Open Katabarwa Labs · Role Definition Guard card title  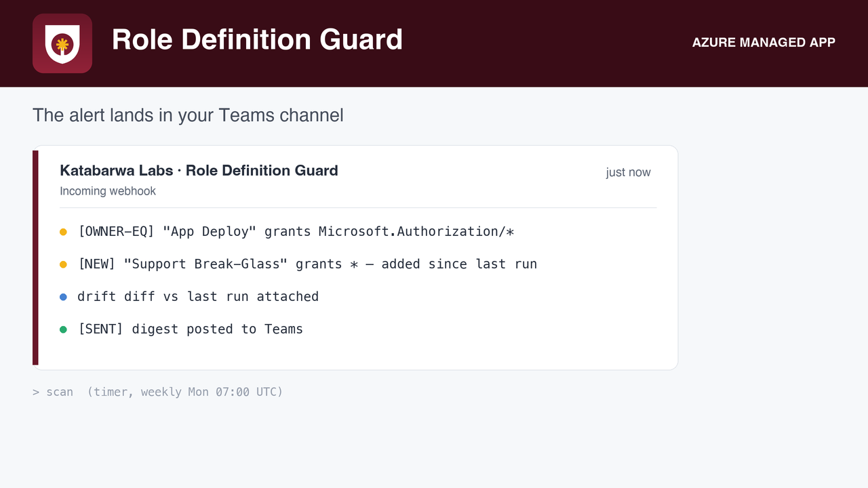pyautogui.click(x=199, y=171)
